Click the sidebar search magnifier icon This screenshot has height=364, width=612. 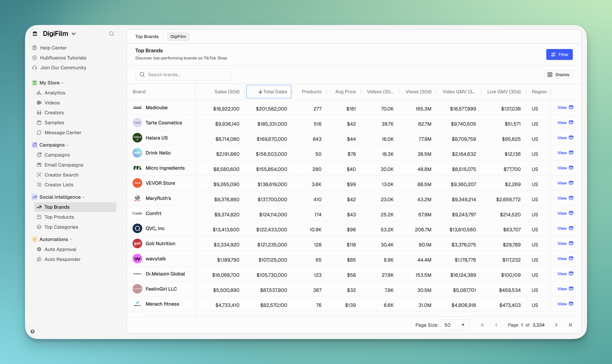coord(111,34)
